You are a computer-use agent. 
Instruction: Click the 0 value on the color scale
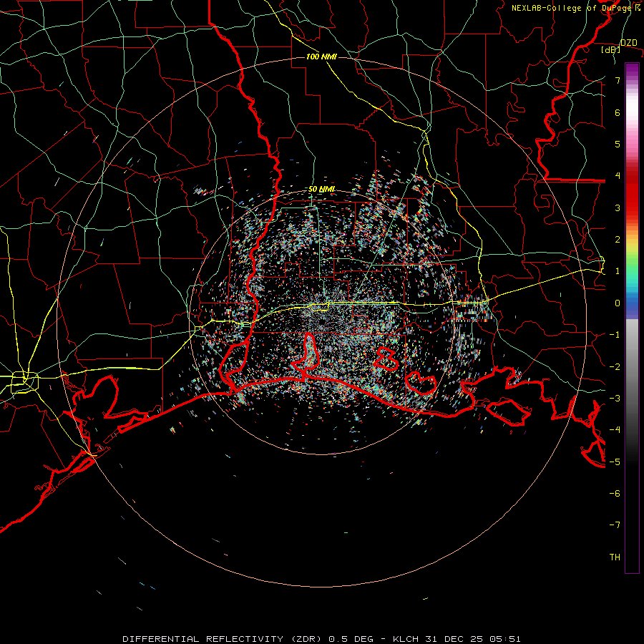618,303
